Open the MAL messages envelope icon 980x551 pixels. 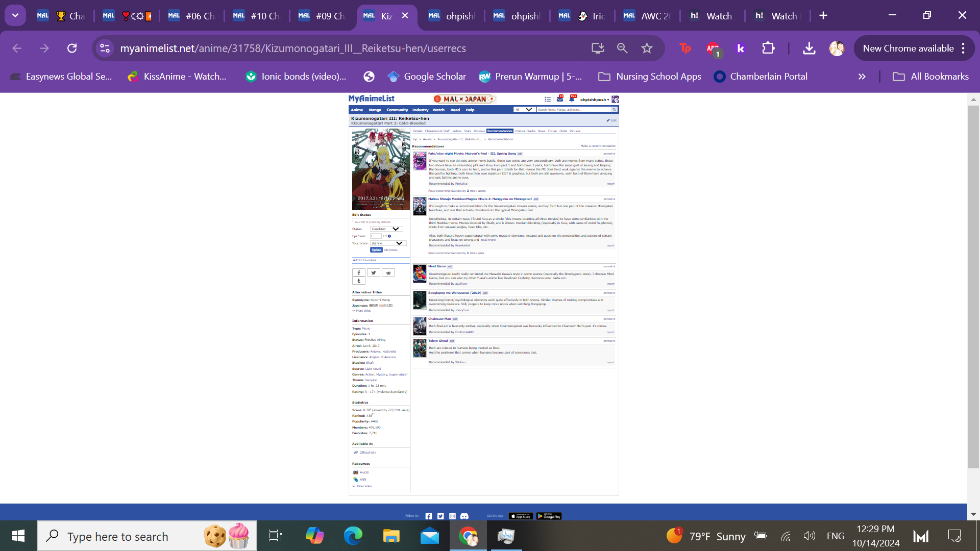tap(560, 99)
